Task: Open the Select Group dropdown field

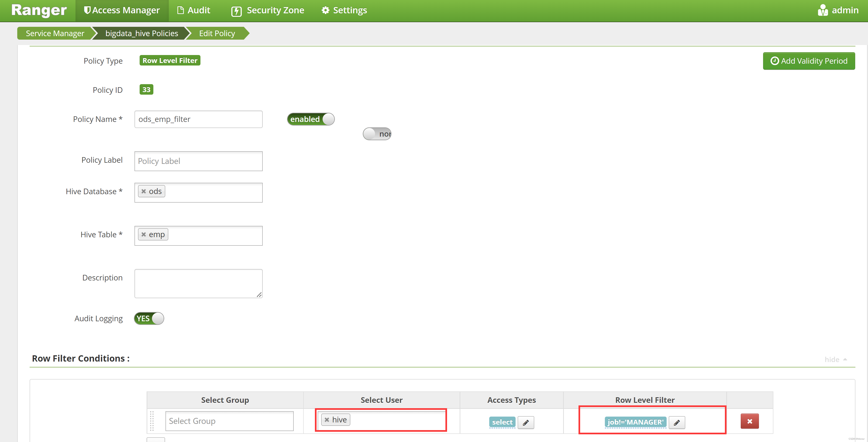Action: [x=229, y=421]
